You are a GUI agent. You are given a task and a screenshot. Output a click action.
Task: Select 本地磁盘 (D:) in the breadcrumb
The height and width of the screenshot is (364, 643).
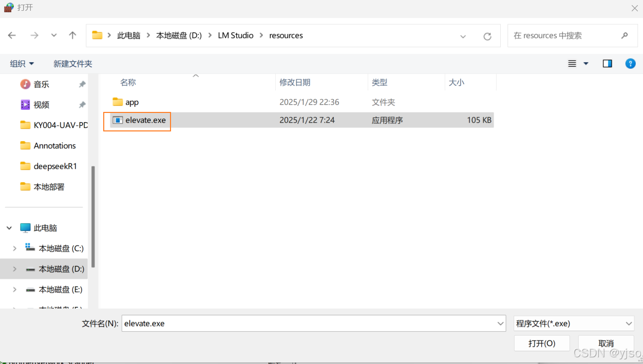click(x=179, y=35)
